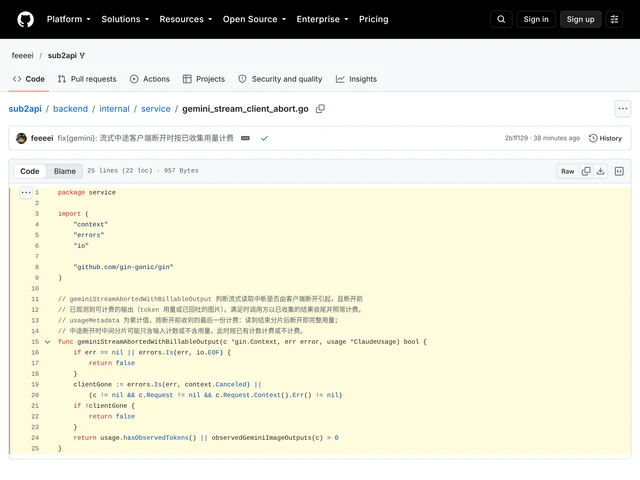The height and width of the screenshot is (480, 640).
Task: Open the GitHub homepage logo
Action: (25, 19)
